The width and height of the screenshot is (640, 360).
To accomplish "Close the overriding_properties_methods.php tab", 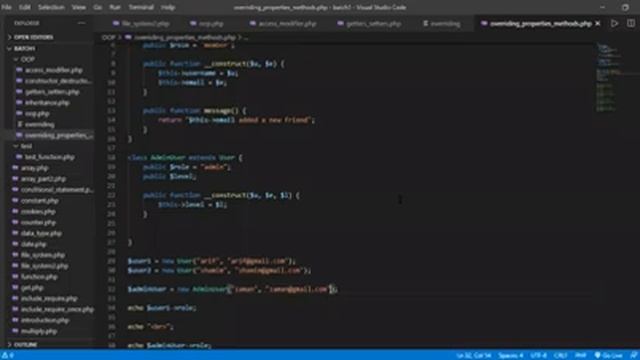I will tap(598, 24).
